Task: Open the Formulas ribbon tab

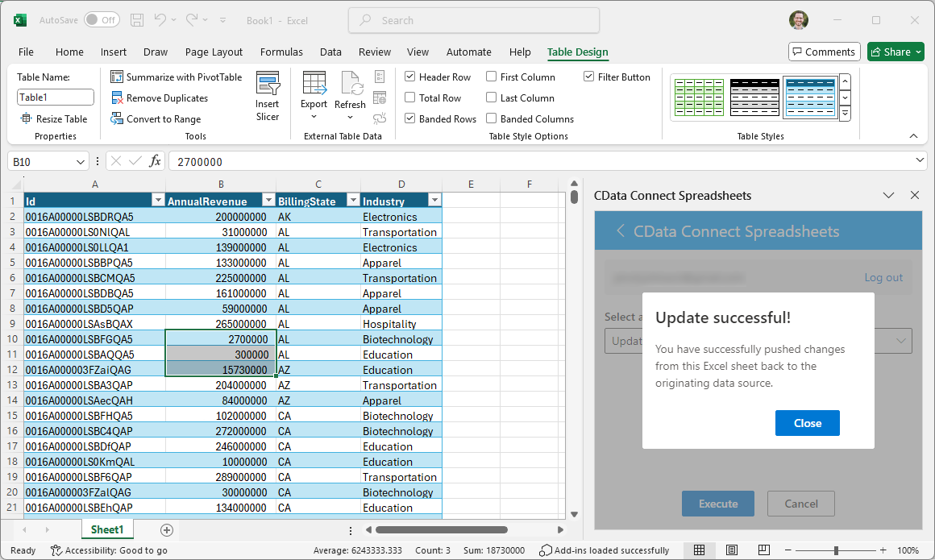Action: click(x=281, y=52)
